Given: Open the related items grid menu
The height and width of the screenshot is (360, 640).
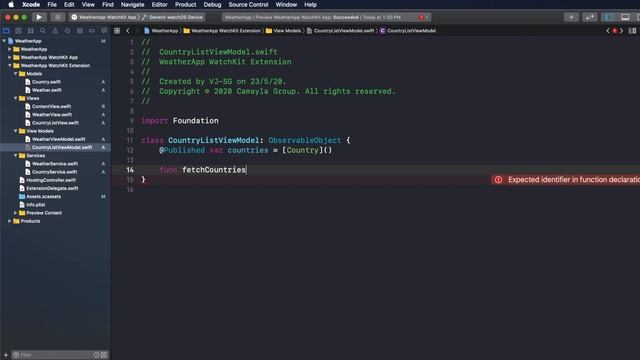Looking at the screenshot, I should [x=117, y=31].
